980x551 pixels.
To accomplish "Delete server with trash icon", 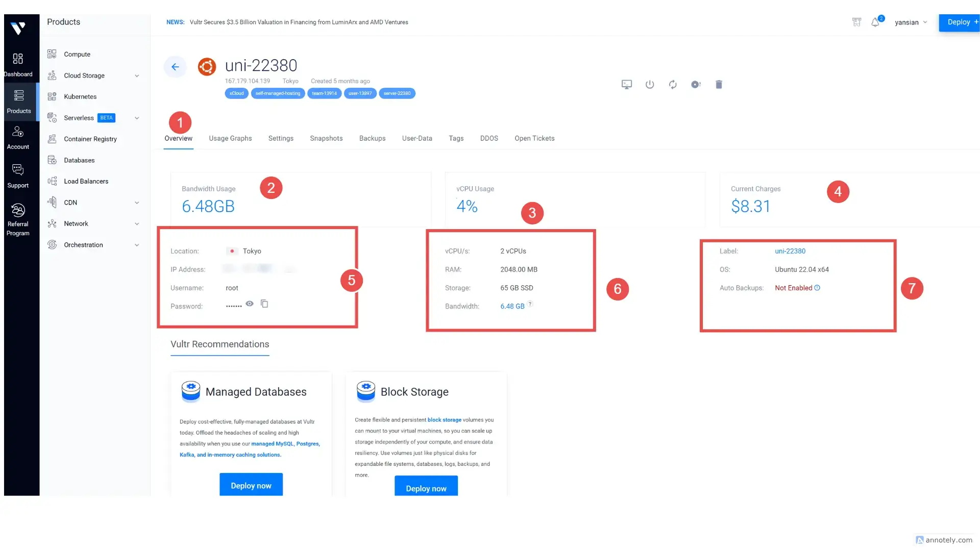I will pos(719,84).
